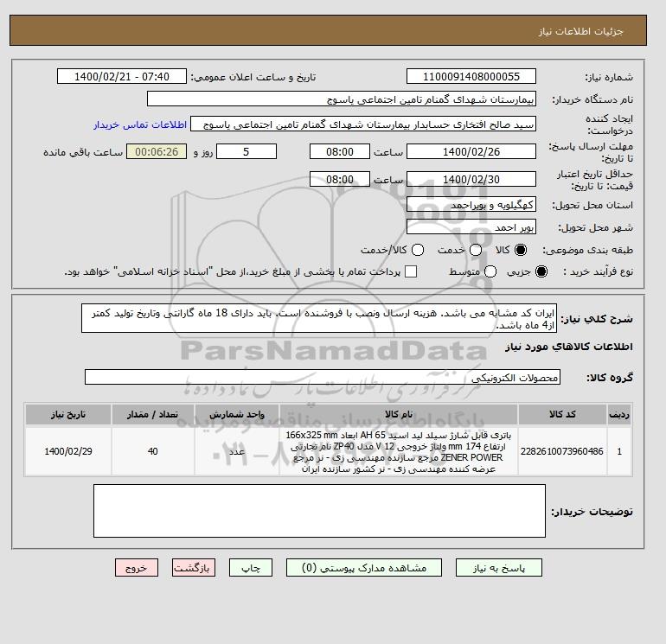Screen dimensions: 666x644
Task: Click the واحد شمارش column header
Action: [x=237, y=414]
